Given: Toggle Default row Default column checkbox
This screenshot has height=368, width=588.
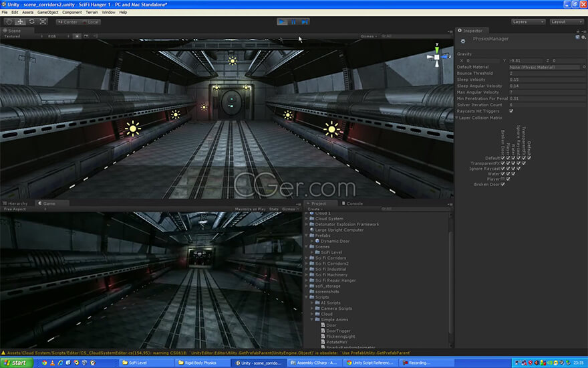Looking at the screenshot, I should pos(529,158).
